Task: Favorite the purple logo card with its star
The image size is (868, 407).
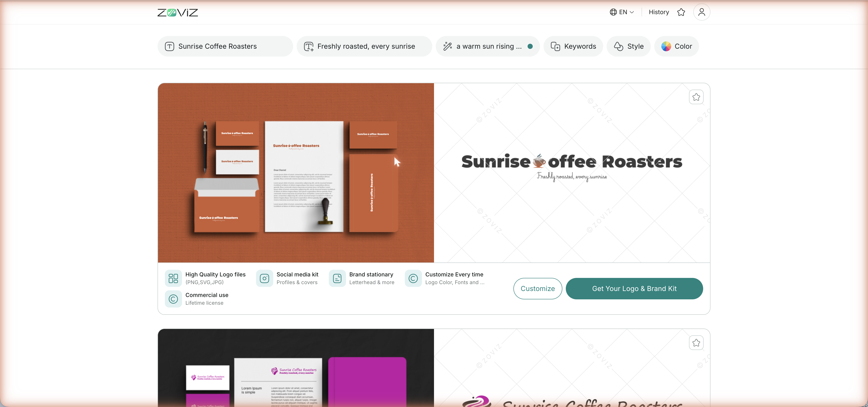Action: click(x=696, y=343)
